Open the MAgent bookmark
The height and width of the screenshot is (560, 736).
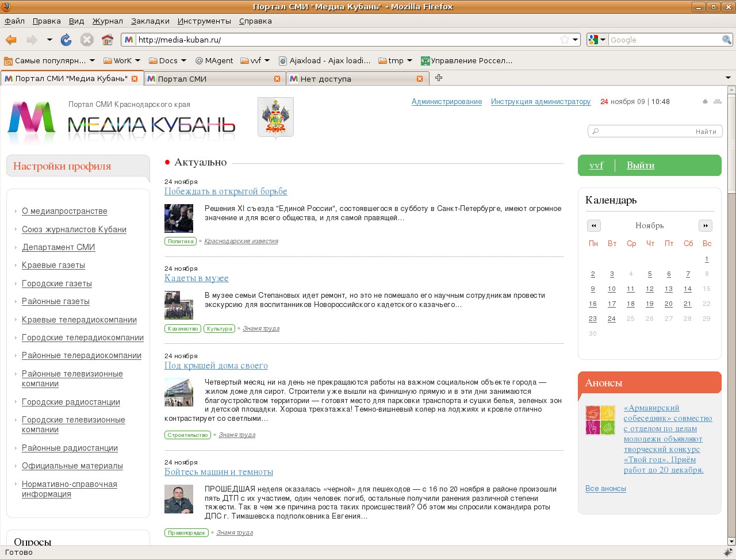point(214,60)
